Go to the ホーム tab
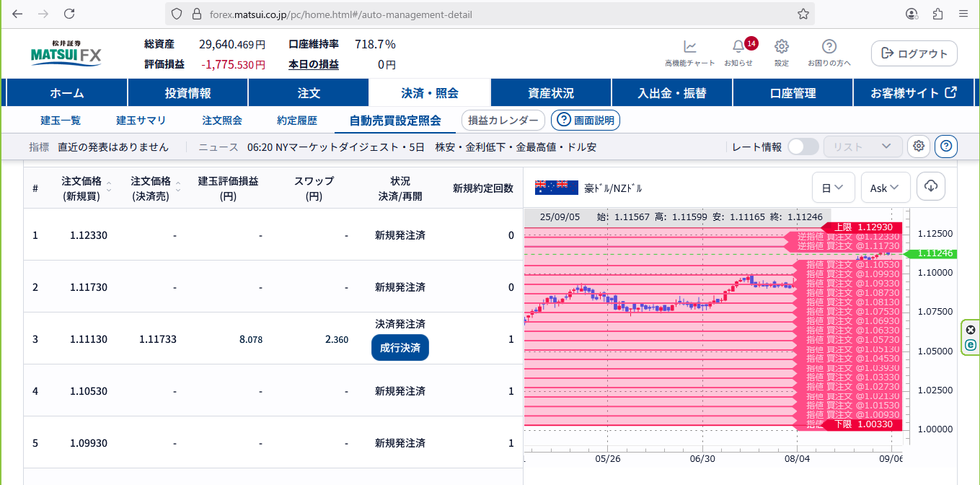Screen dimensions: 980x485 click(67, 93)
